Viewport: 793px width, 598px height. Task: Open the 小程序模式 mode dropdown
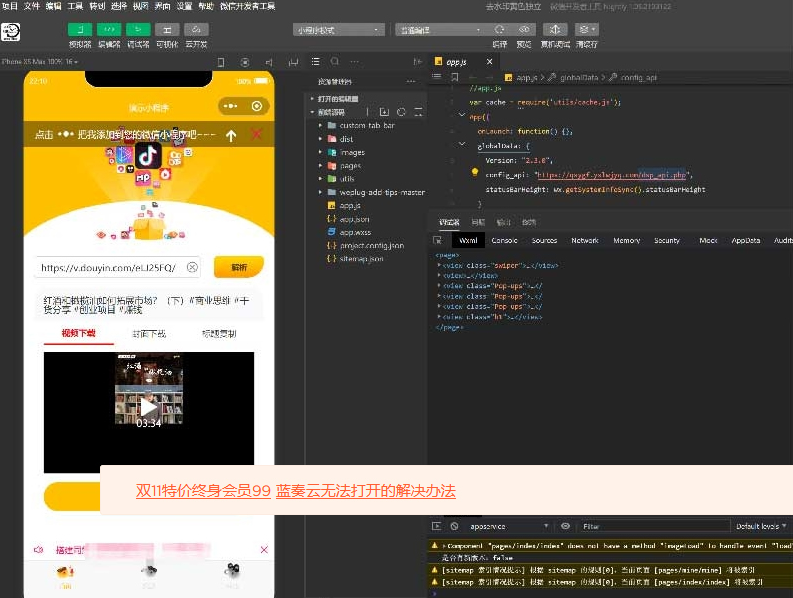(x=338, y=30)
